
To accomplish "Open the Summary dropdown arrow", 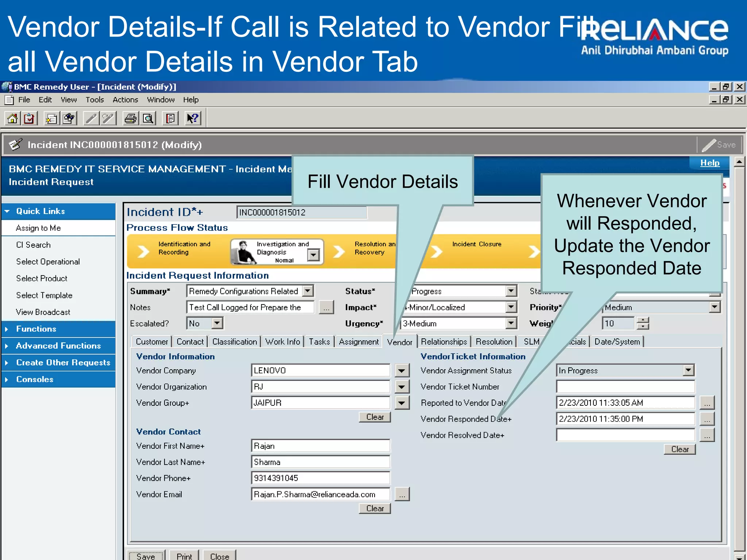I will point(308,291).
